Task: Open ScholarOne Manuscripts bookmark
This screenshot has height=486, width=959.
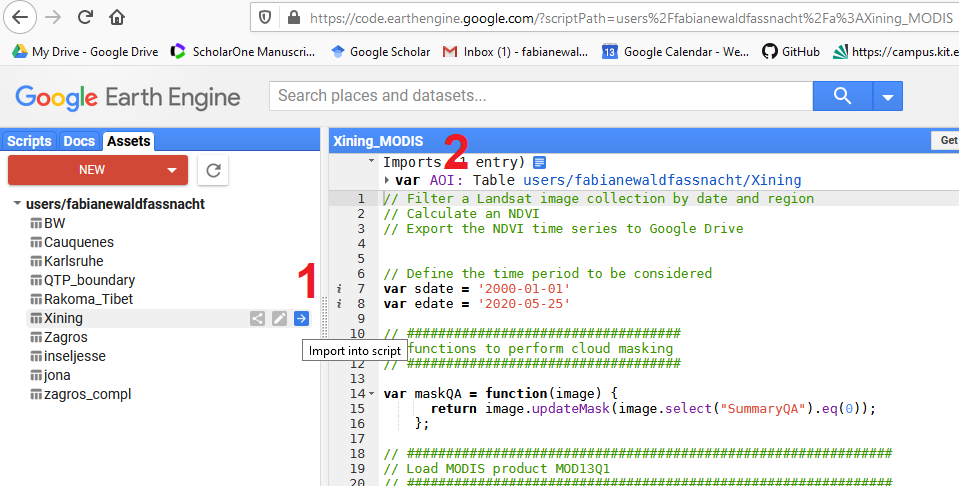Action: 243,52
